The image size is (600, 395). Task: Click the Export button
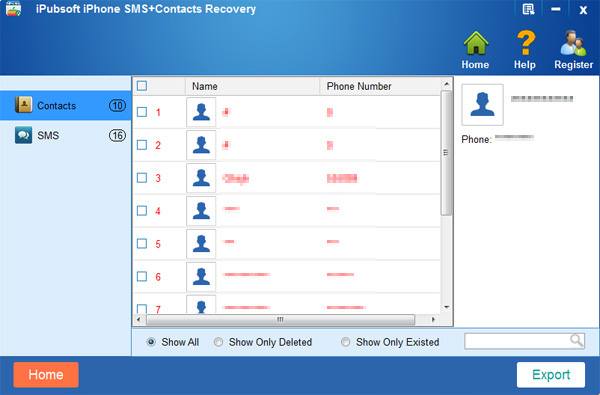click(x=551, y=375)
